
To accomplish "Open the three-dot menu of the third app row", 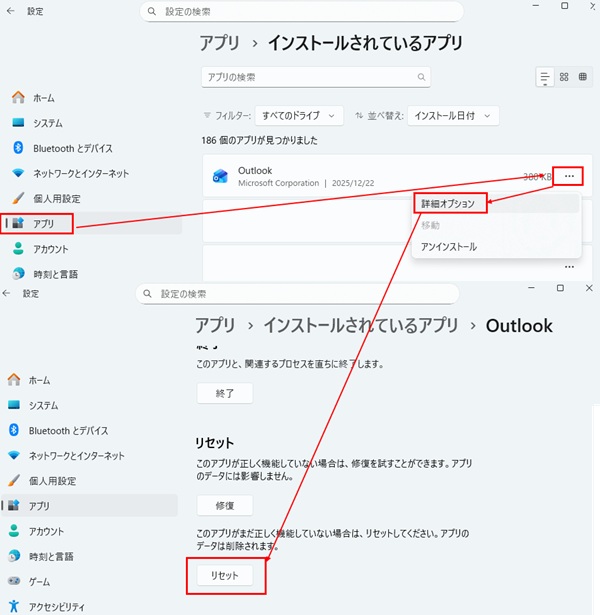I will (569, 267).
